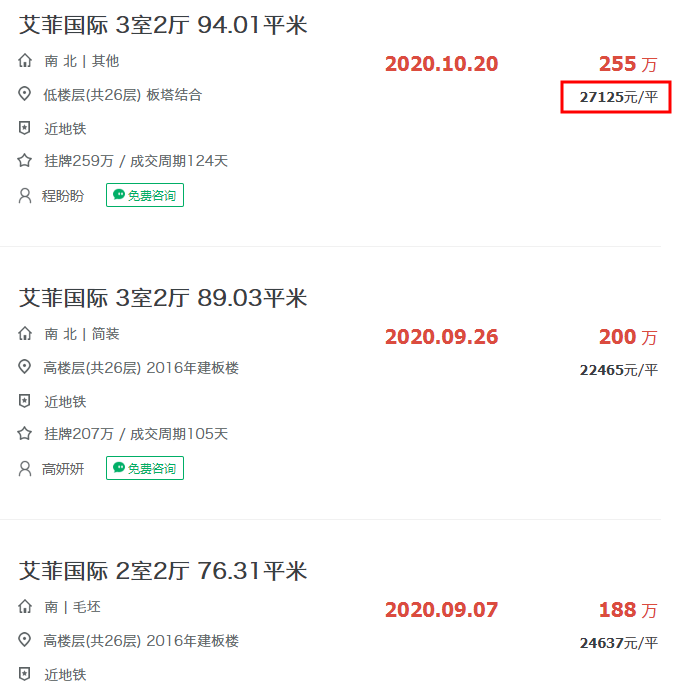Click the house icon beside 南 北 | 其他
684x685 pixels.
point(26,61)
